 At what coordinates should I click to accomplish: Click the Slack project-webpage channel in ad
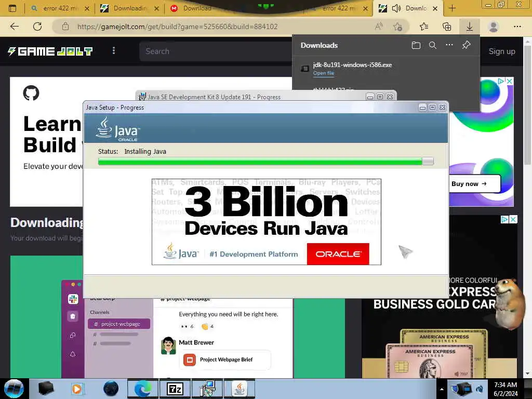(x=119, y=324)
